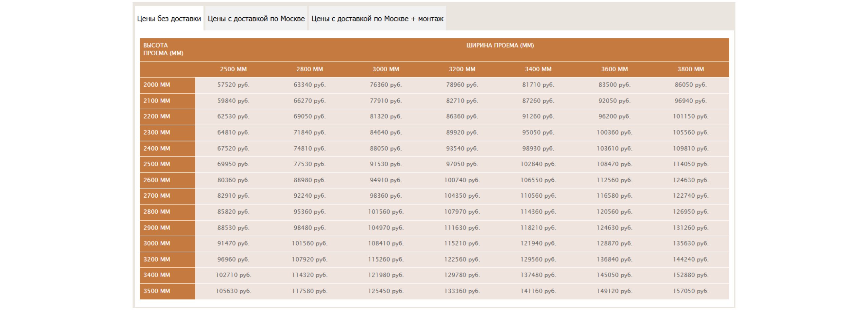Select price cell 103610 руб.
This screenshot has height=310, width=868.
click(614, 148)
